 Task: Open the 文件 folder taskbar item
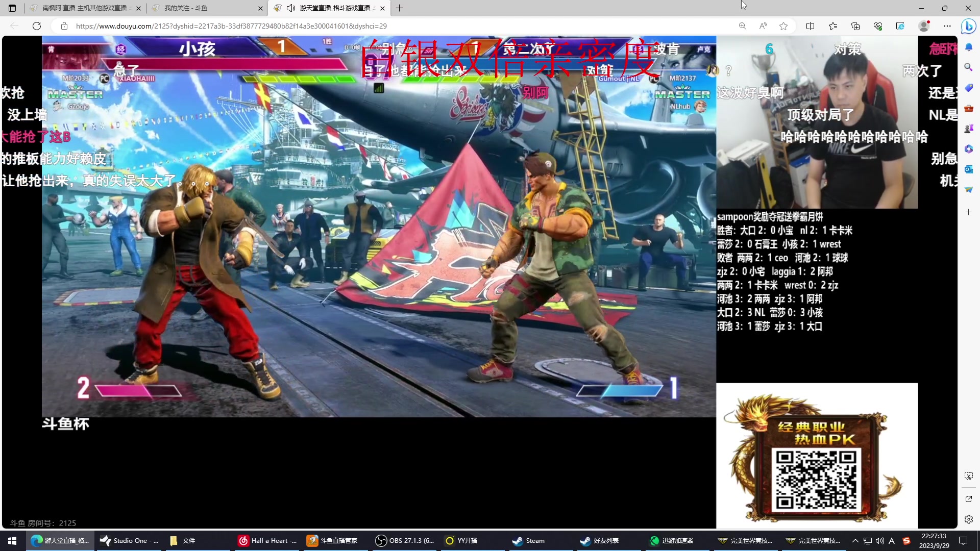click(198, 541)
